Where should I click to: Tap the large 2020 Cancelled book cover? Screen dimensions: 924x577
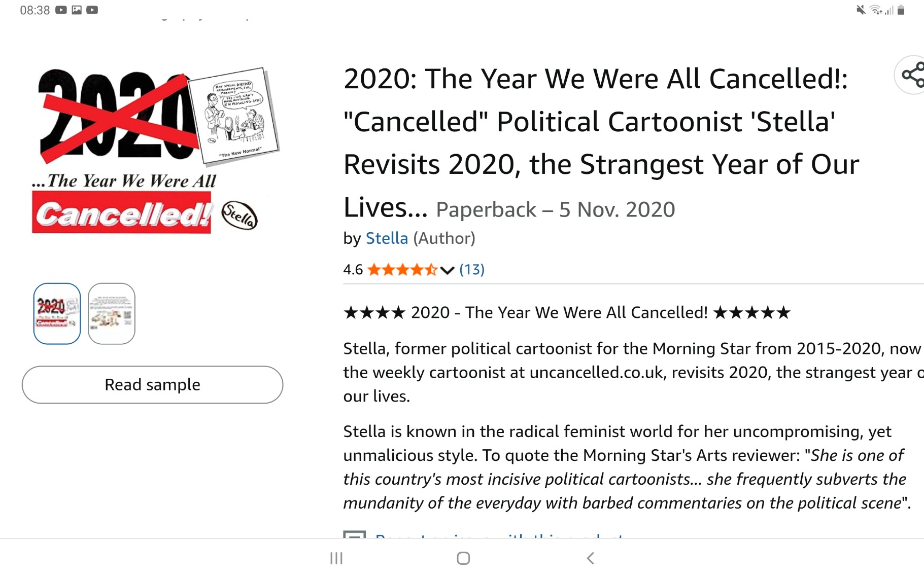[x=152, y=152]
